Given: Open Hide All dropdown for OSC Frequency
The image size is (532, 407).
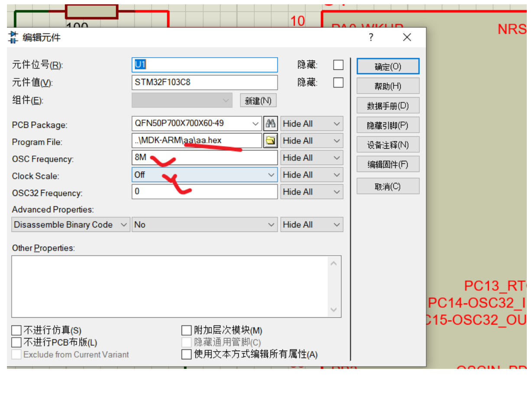Looking at the screenshot, I should [x=312, y=158].
